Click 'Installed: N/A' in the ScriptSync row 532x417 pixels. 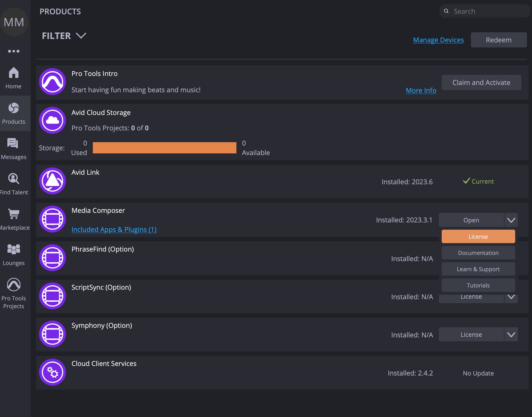point(412,297)
